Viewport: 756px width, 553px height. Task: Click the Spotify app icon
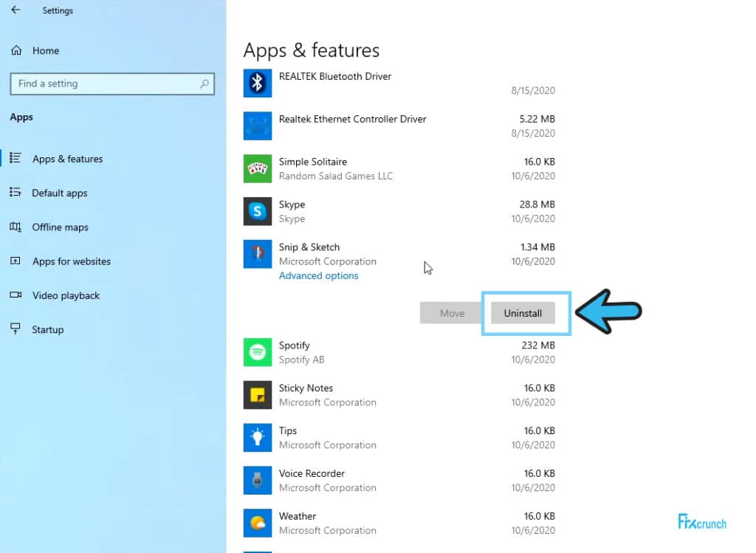258,352
